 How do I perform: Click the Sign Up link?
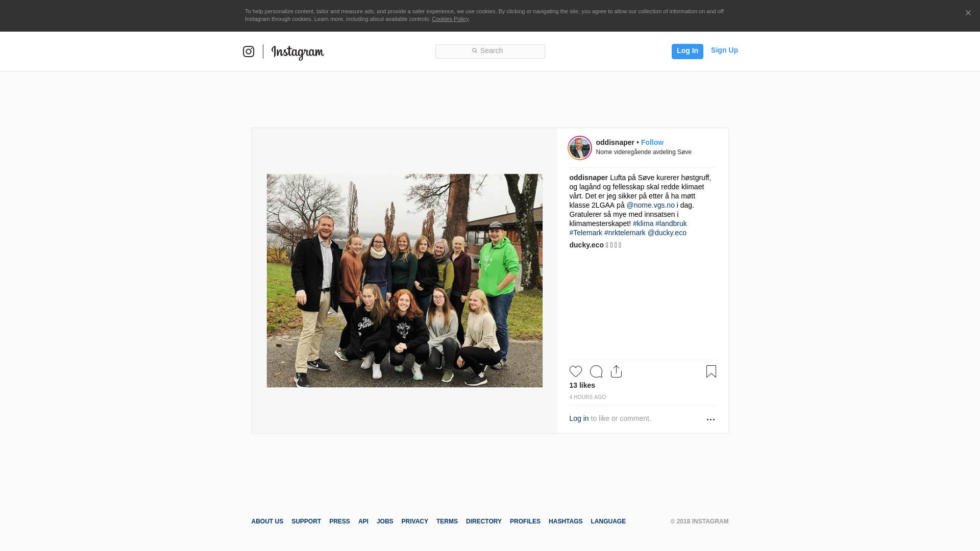(724, 50)
